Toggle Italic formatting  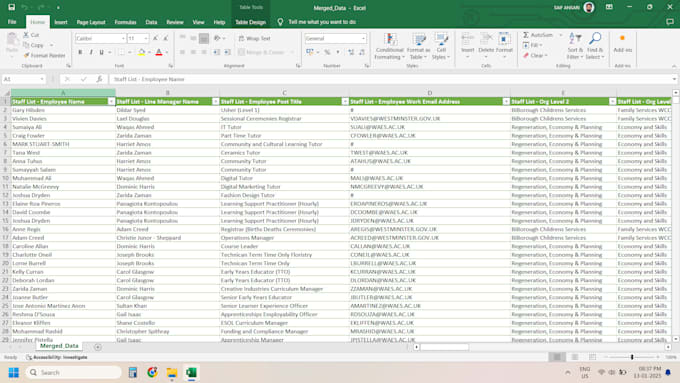point(91,52)
